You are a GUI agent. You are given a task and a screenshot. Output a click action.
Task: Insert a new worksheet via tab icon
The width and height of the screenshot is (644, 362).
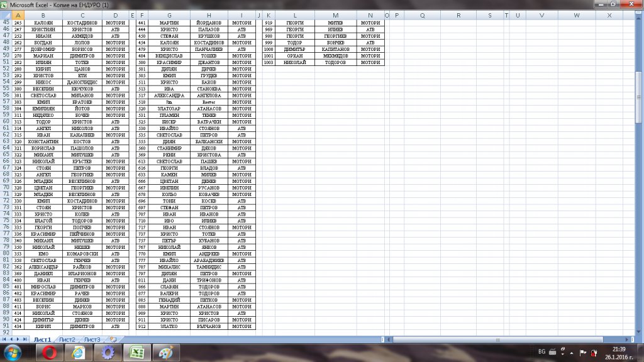pos(113,339)
